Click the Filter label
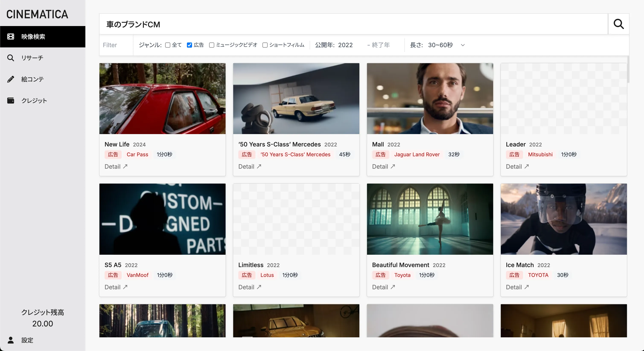 coord(110,45)
